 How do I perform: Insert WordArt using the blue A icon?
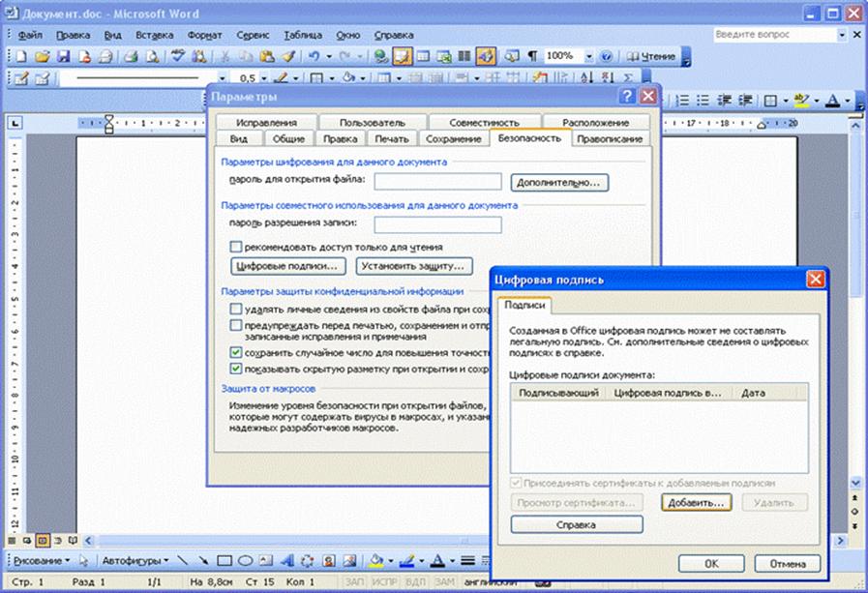(x=286, y=561)
